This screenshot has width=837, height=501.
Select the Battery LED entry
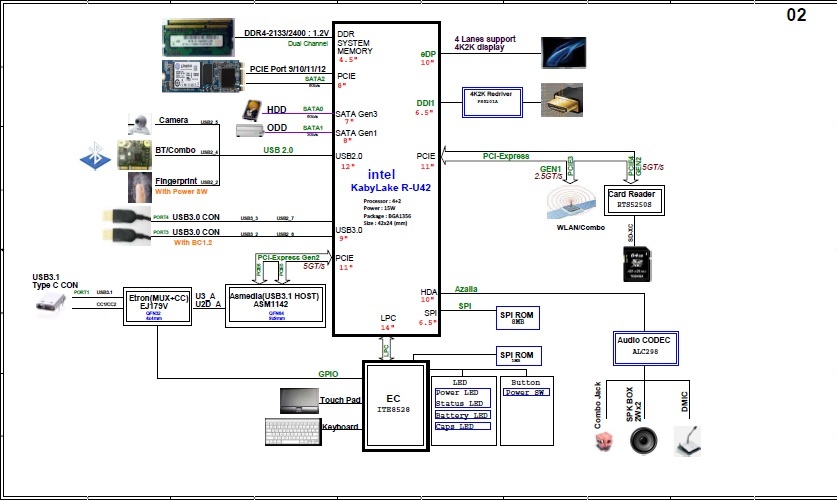pyautogui.click(x=462, y=415)
